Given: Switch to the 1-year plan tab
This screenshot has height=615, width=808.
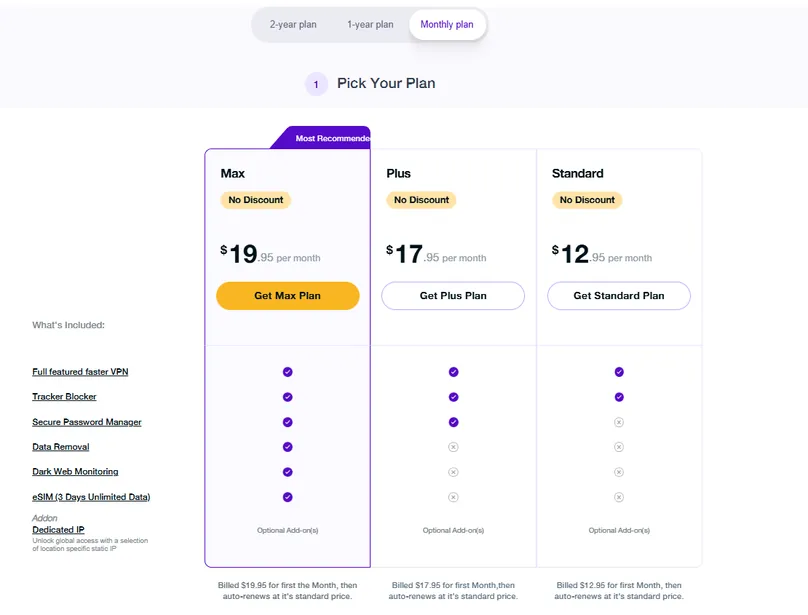Looking at the screenshot, I should point(370,24).
